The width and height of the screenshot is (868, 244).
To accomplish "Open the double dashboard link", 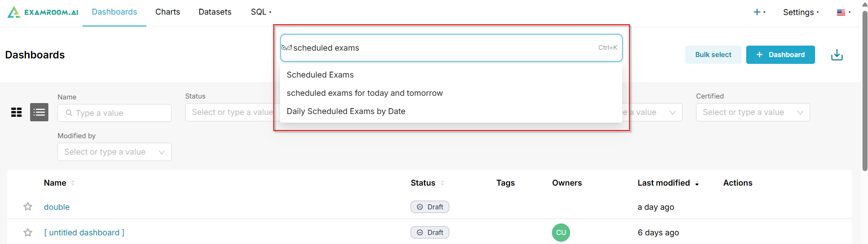I will (x=57, y=207).
